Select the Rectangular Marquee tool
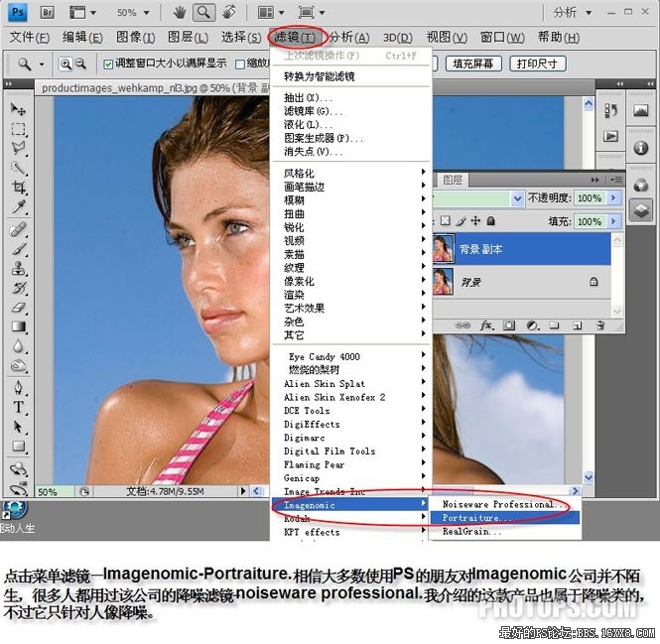Image resolution: width=660 pixels, height=644 pixels. click(x=18, y=129)
